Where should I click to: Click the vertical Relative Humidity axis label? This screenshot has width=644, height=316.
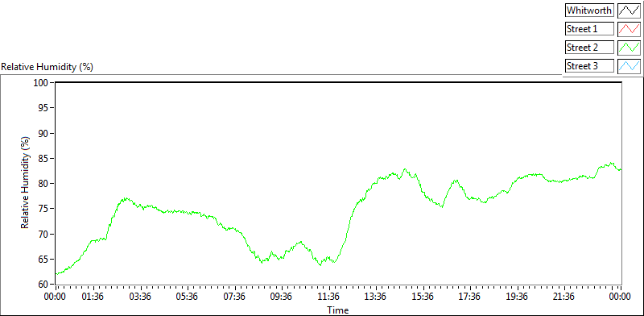pyautogui.click(x=26, y=183)
